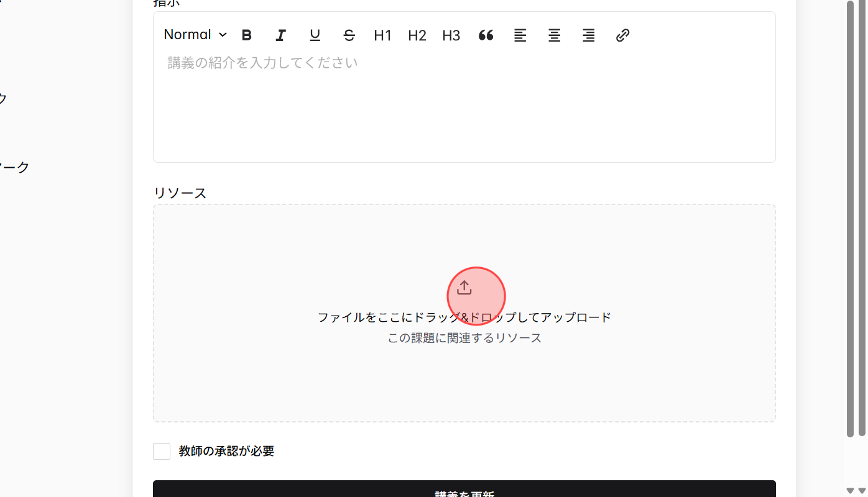Click the file upload icon in the dropzone
This screenshot has width=868, height=497.
pyautogui.click(x=464, y=287)
